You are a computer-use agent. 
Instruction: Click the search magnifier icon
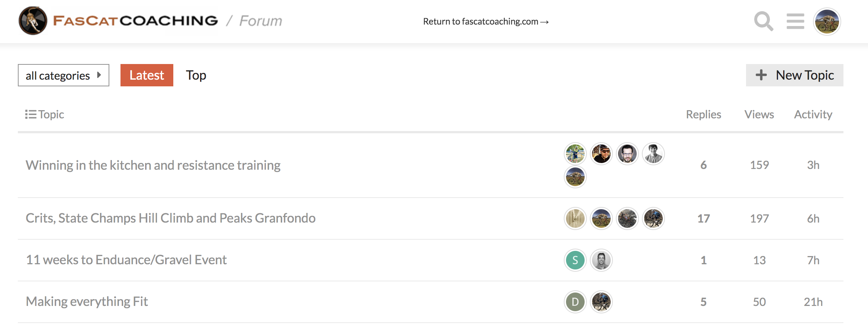[763, 21]
